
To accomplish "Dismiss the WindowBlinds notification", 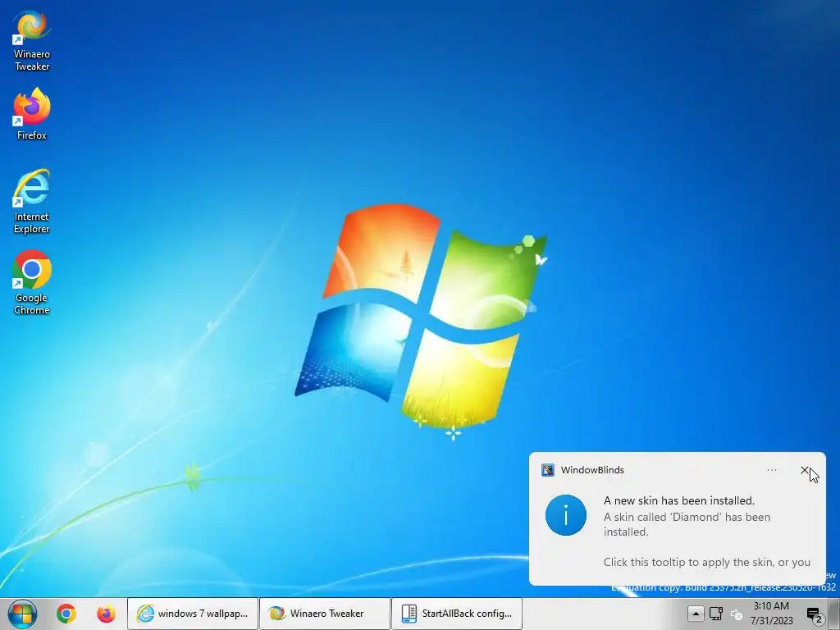I will pos(805,470).
